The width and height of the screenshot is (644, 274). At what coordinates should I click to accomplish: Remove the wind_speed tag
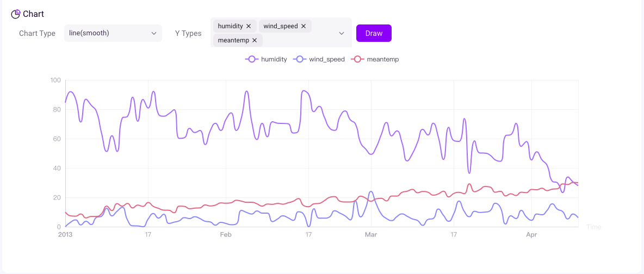pyautogui.click(x=304, y=26)
